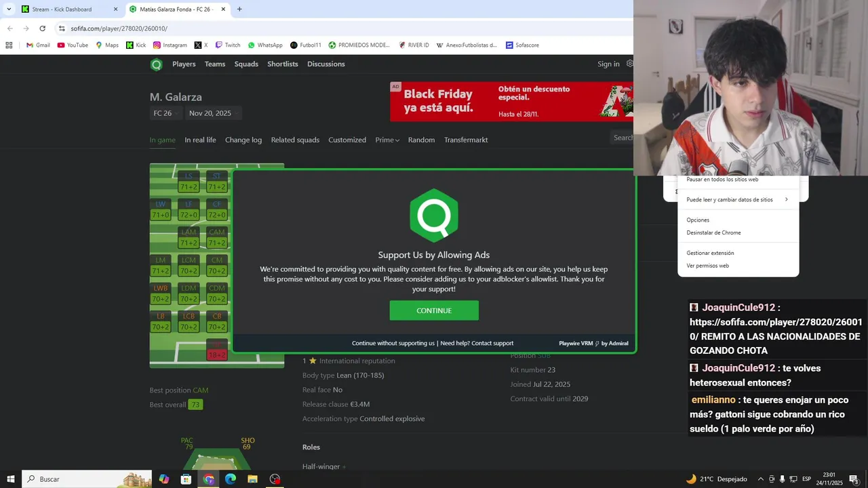This screenshot has height=488, width=868.
Task: Open the Chrome tab search chevron
Action: coord(9,9)
